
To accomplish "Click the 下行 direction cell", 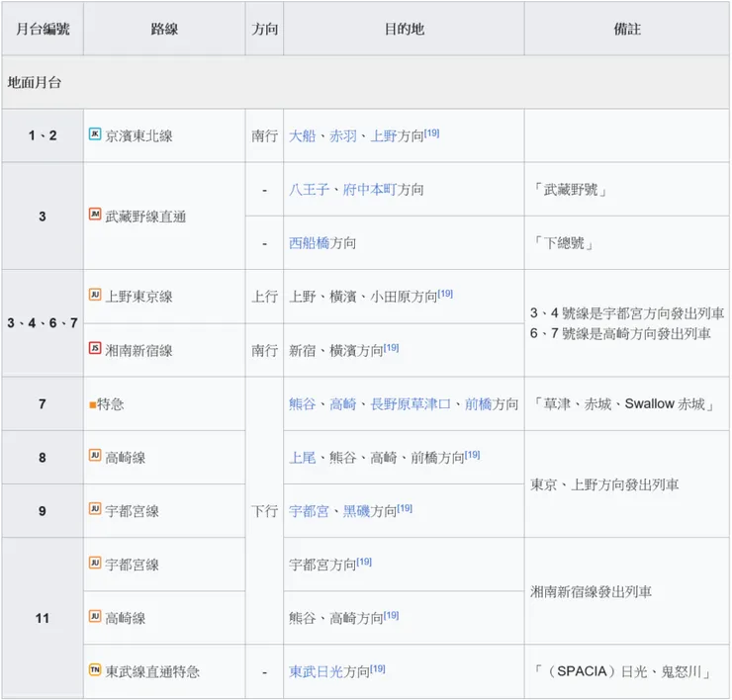I will [x=264, y=511].
